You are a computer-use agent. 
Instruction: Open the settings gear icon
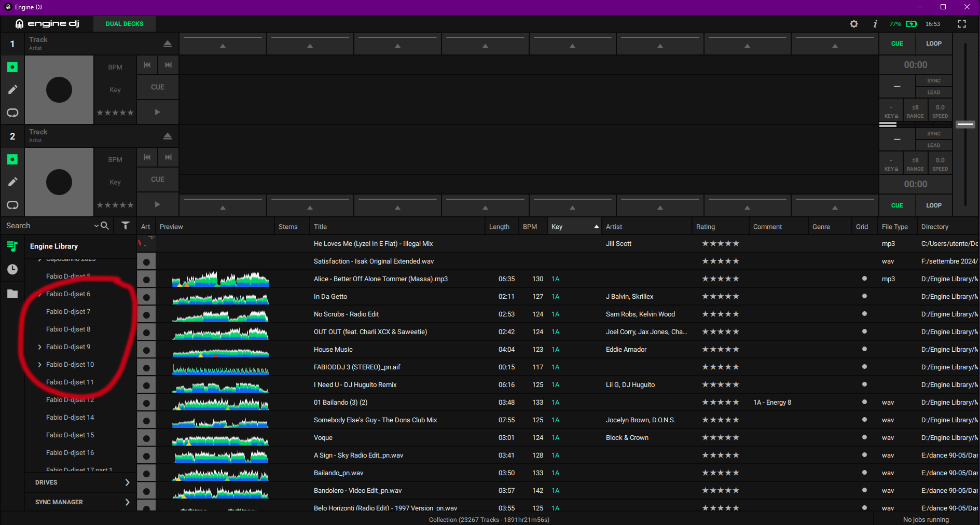[x=854, y=24]
